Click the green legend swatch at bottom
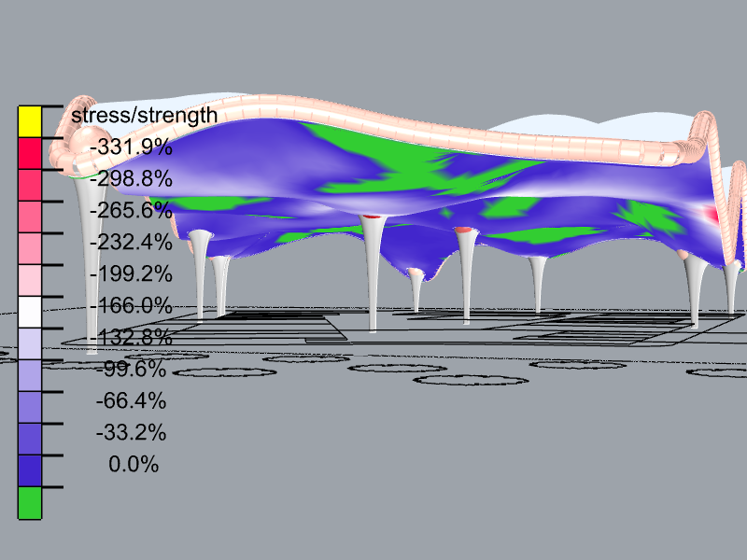The width and height of the screenshot is (747, 560). pos(30,503)
